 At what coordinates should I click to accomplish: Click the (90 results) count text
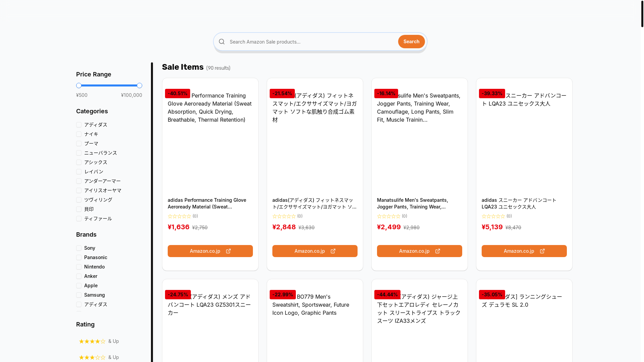218,68
